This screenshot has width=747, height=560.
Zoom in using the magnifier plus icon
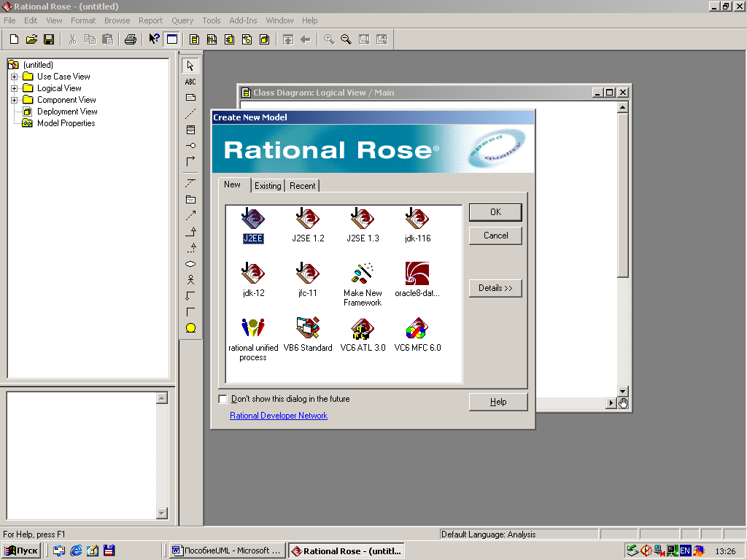[329, 39]
